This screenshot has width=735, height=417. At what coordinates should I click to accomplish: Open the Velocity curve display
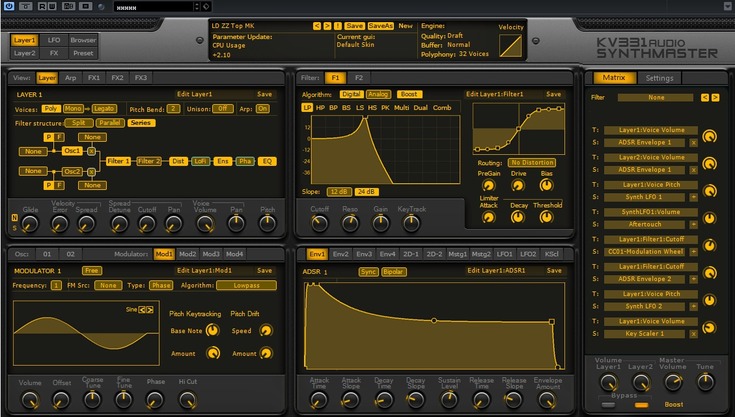click(510, 46)
